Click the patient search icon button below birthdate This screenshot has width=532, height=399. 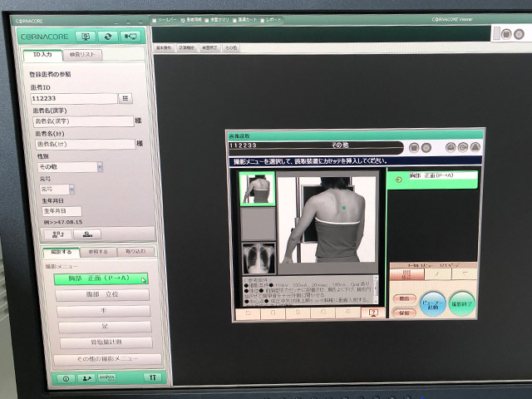[x=87, y=234]
